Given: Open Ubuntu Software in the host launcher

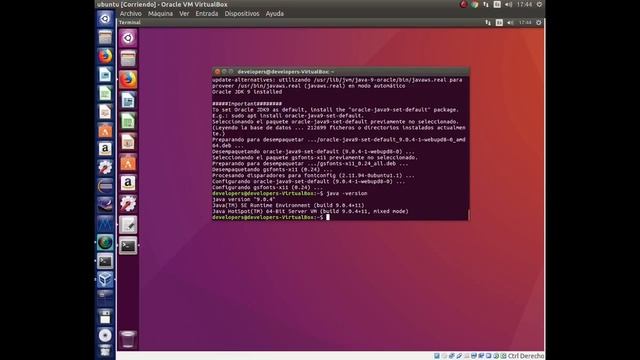Looking at the screenshot, I should 105,131.
